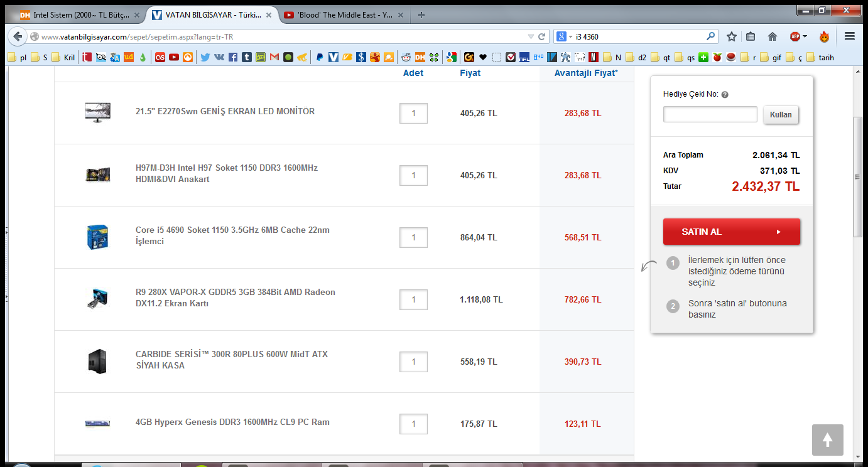Open the 'gif' bookmarks folder
This screenshot has width=868, height=467.
click(x=771, y=57)
